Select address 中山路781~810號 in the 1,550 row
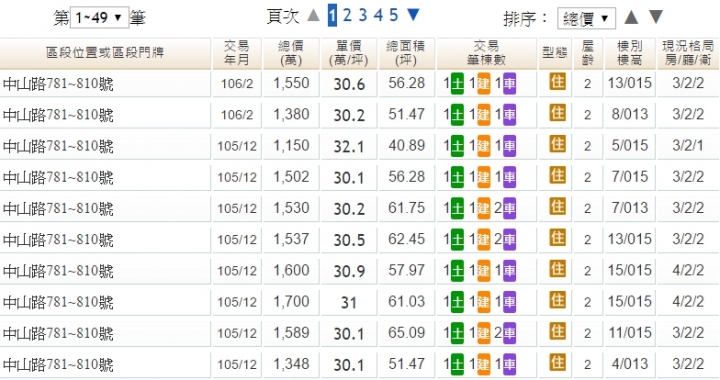 58,84
